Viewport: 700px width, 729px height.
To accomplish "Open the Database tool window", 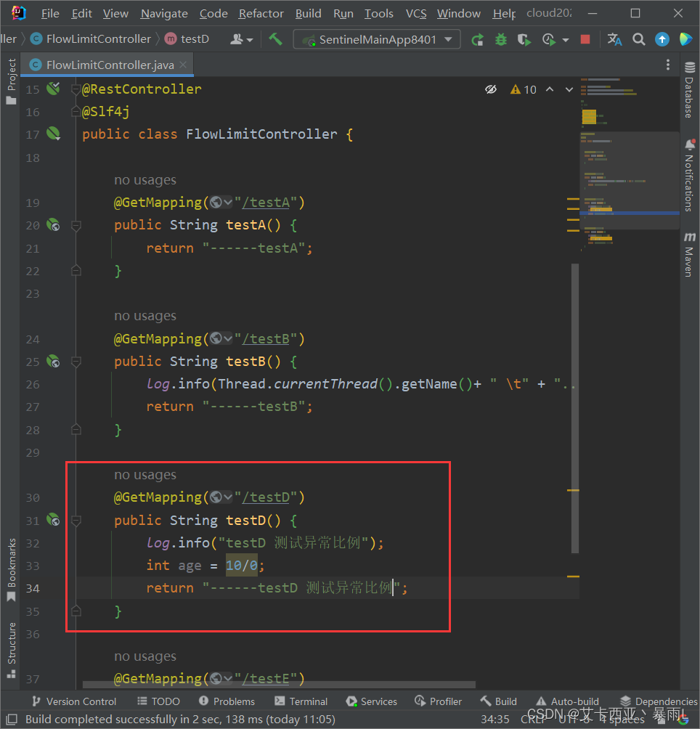I will coord(689,89).
